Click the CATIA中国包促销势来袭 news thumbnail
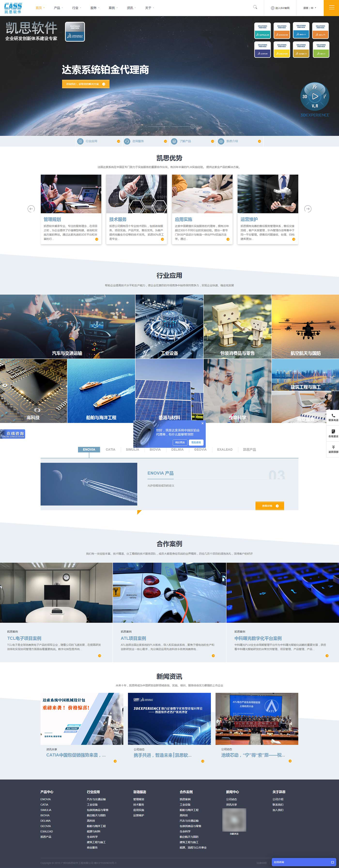 (82, 719)
